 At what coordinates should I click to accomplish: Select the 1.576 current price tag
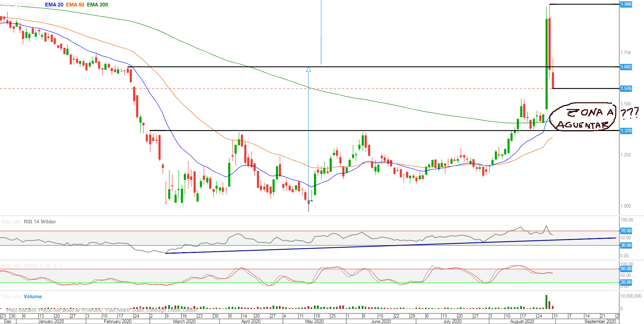(x=626, y=88)
